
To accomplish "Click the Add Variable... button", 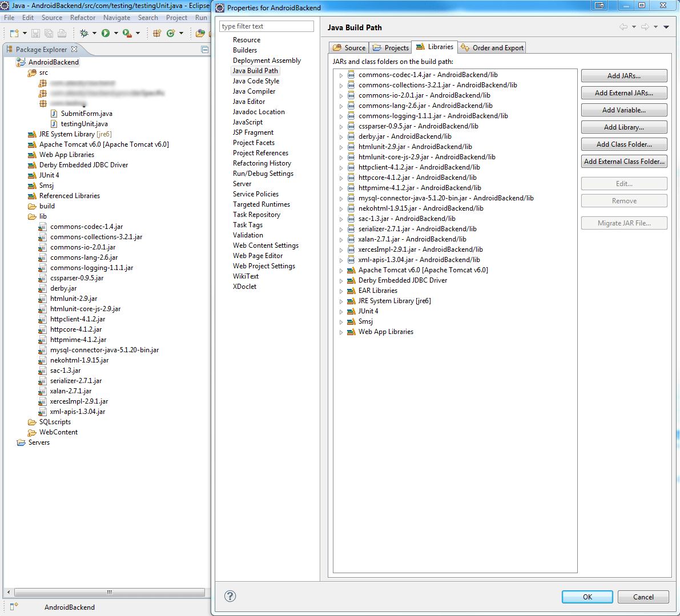I will 624,110.
